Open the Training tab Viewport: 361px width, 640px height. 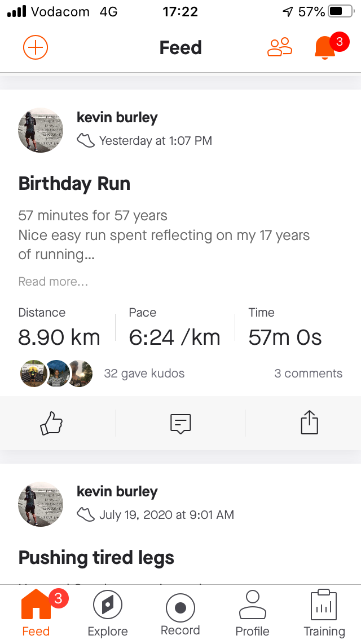point(324,613)
